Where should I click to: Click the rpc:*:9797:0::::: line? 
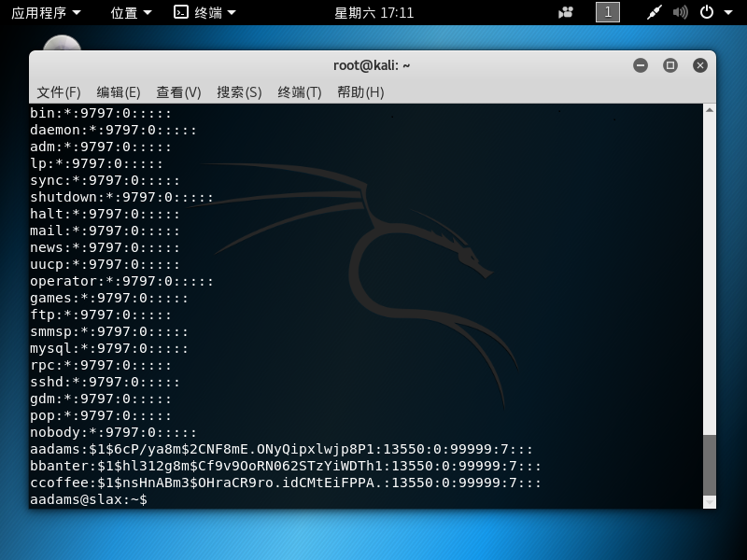point(101,365)
